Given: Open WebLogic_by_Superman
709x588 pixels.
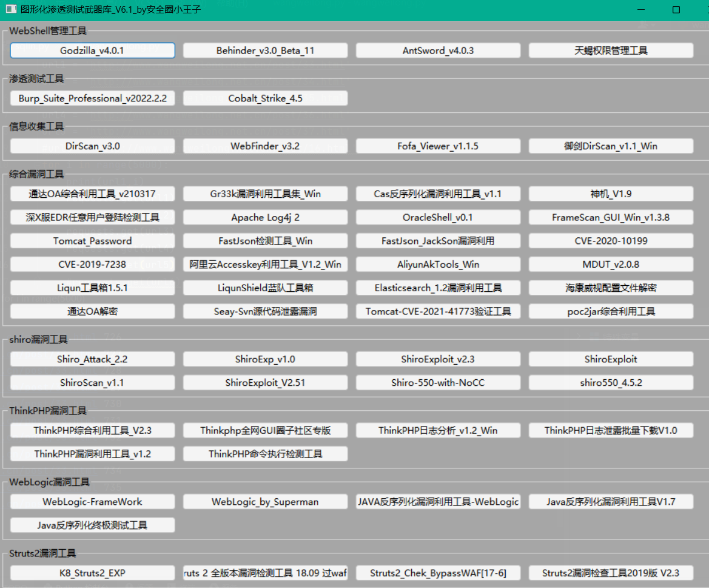Looking at the screenshot, I should pyautogui.click(x=266, y=502).
